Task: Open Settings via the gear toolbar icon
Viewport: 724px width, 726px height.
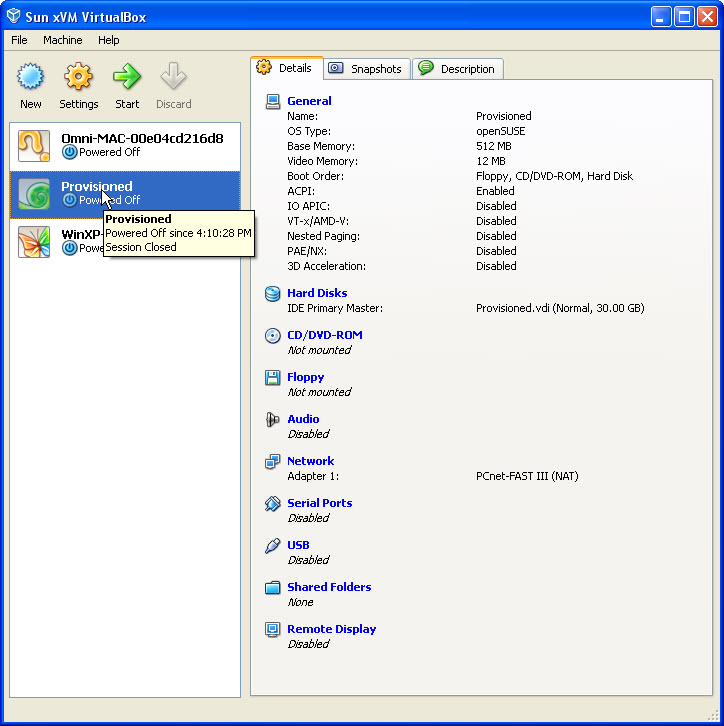Action: [78, 76]
